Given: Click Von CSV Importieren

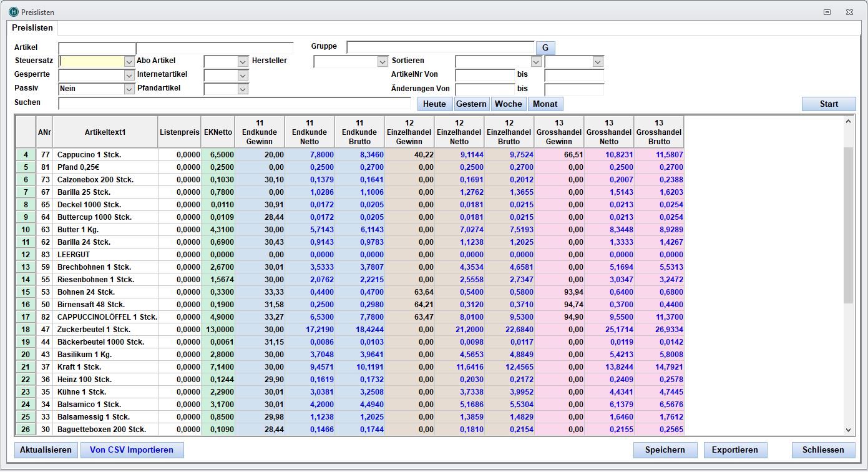Looking at the screenshot, I should [x=132, y=450].
